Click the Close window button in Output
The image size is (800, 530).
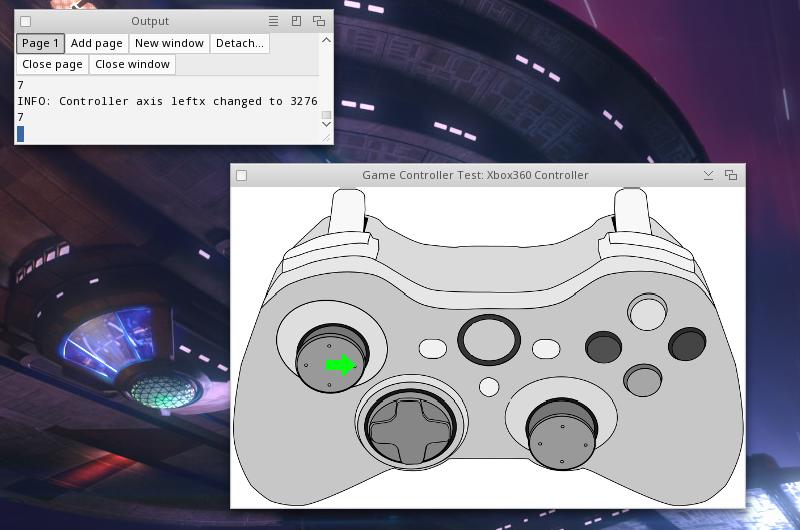coord(132,64)
